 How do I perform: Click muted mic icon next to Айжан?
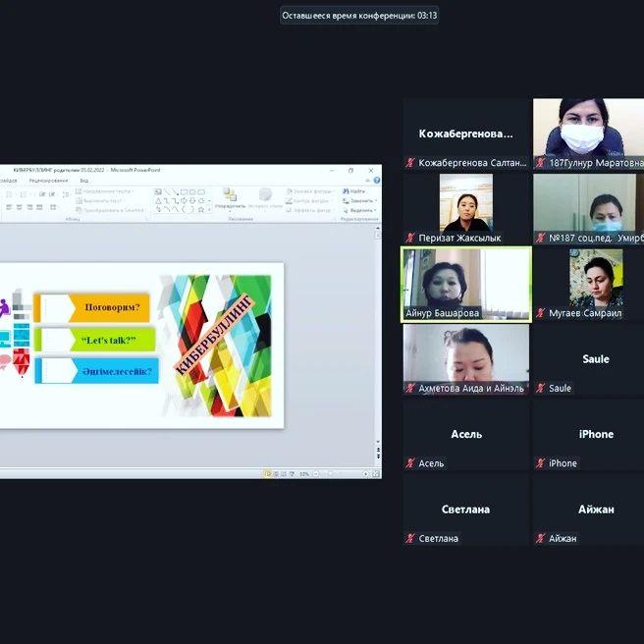point(540,539)
